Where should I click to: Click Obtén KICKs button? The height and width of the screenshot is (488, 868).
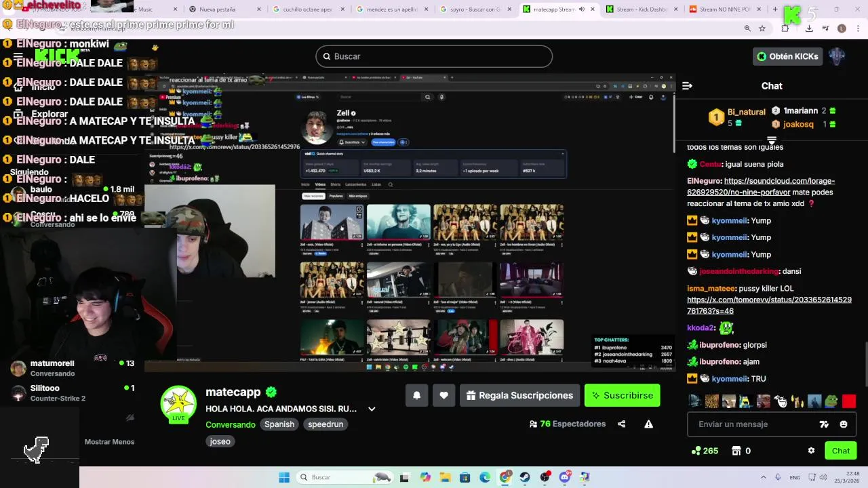pos(787,56)
